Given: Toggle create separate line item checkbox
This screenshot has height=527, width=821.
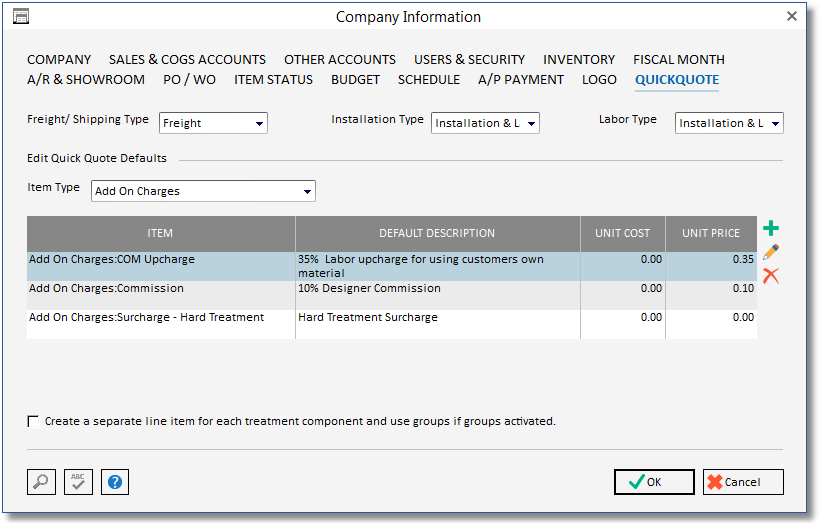Looking at the screenshot, I should (34, 421).
